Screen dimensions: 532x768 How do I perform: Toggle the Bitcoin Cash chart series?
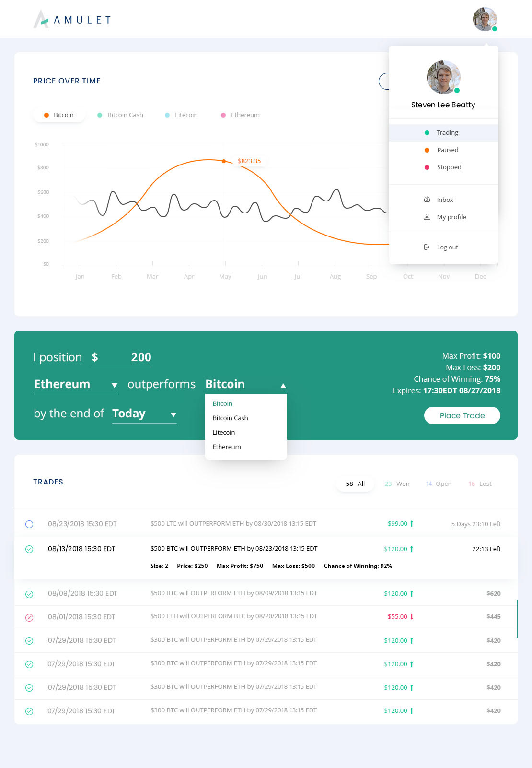click(x=120, y=115)
